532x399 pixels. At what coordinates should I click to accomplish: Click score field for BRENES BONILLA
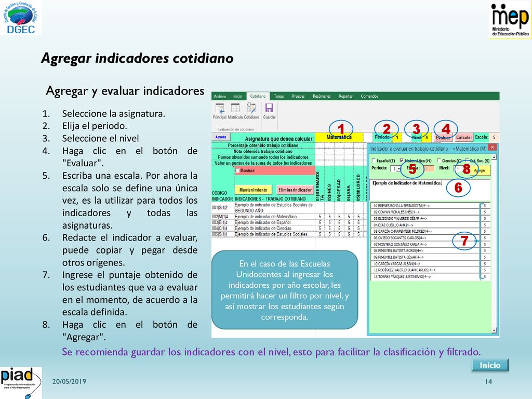(x=485, y=206)
